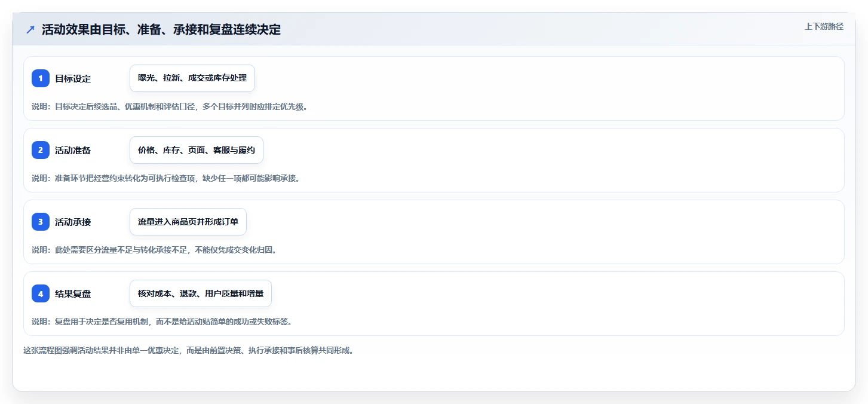Click the 核对成本、退款、用户质量和增量 chip
The width and height of the screenshot is (868, 404).
[x=201, y=293]
